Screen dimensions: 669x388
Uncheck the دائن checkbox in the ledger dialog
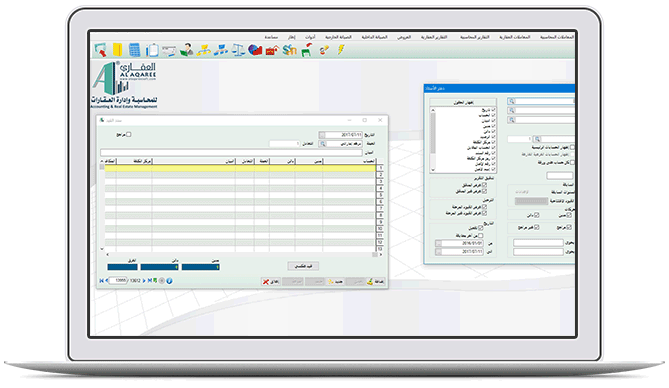click(537, 215)
